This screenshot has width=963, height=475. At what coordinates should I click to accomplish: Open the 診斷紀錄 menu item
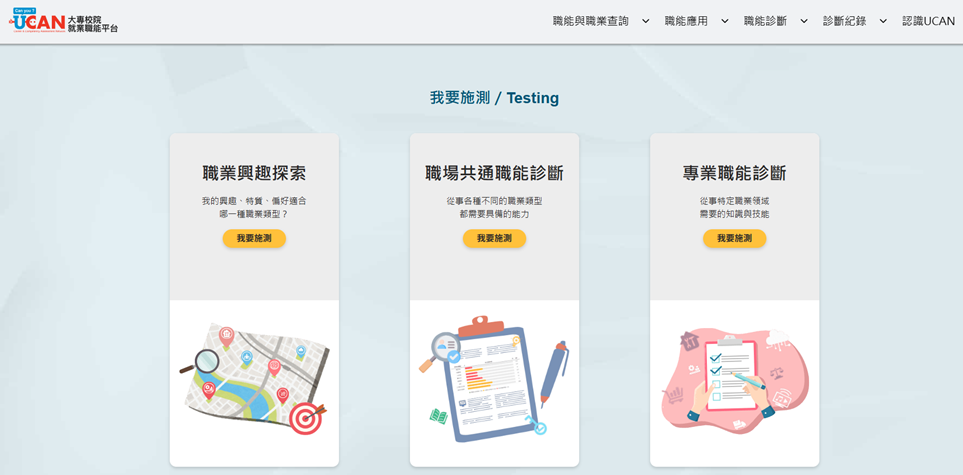(x=844, y=21)
